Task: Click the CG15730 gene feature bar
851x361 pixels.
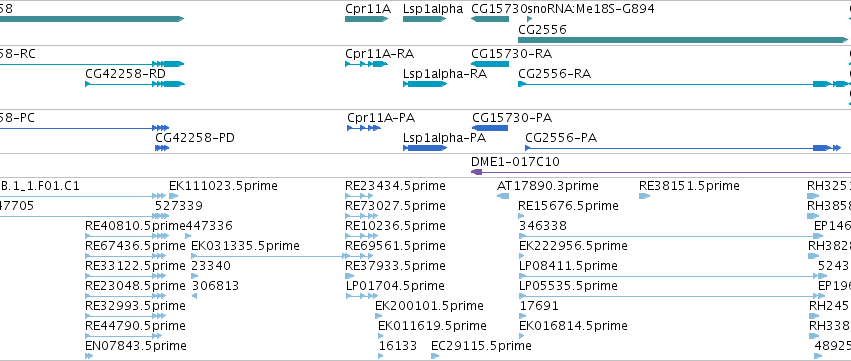Action: pos(490,19)
